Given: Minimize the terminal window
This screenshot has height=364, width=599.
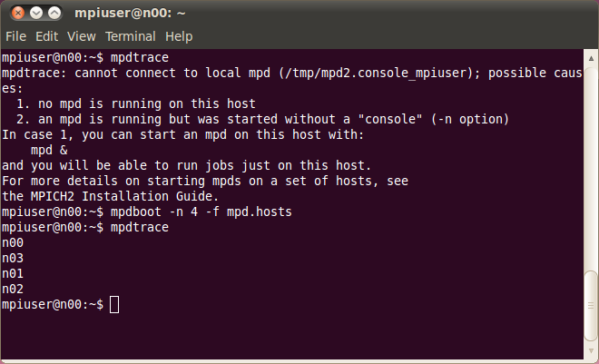Looking at the screenshot, I should point(36,14).
